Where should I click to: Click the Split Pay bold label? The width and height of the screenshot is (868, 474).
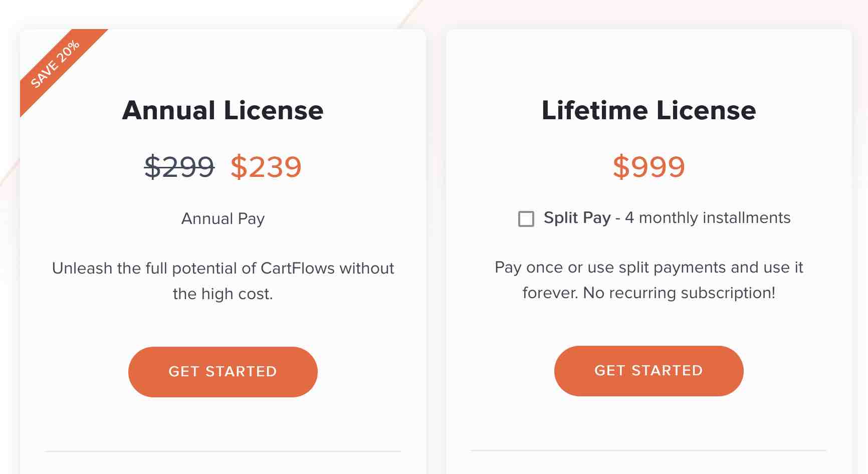click(x=576, y=217)
